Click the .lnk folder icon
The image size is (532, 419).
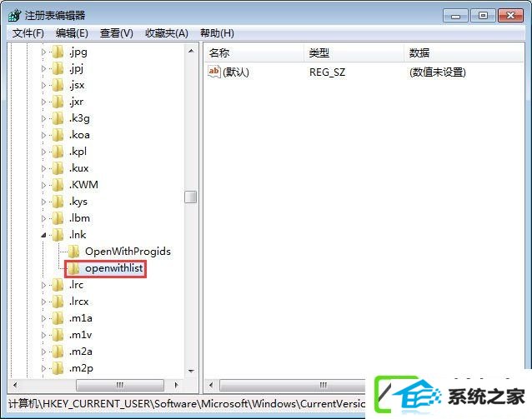pyautogui.click(x=58, y=235)
